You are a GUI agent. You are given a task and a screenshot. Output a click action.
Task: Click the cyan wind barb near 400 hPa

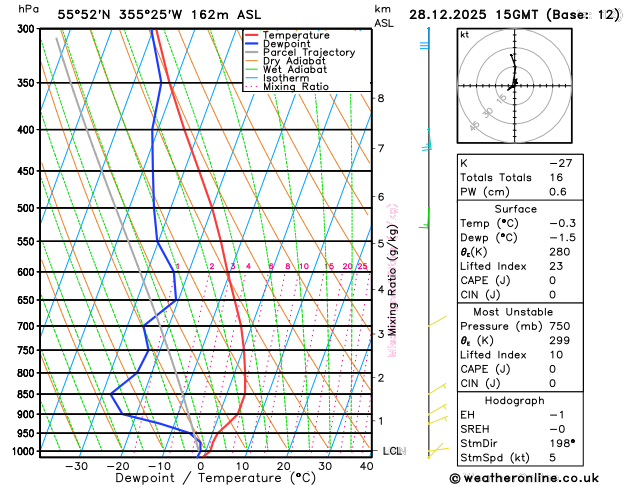pyautogui.click(x=427, y=142)
